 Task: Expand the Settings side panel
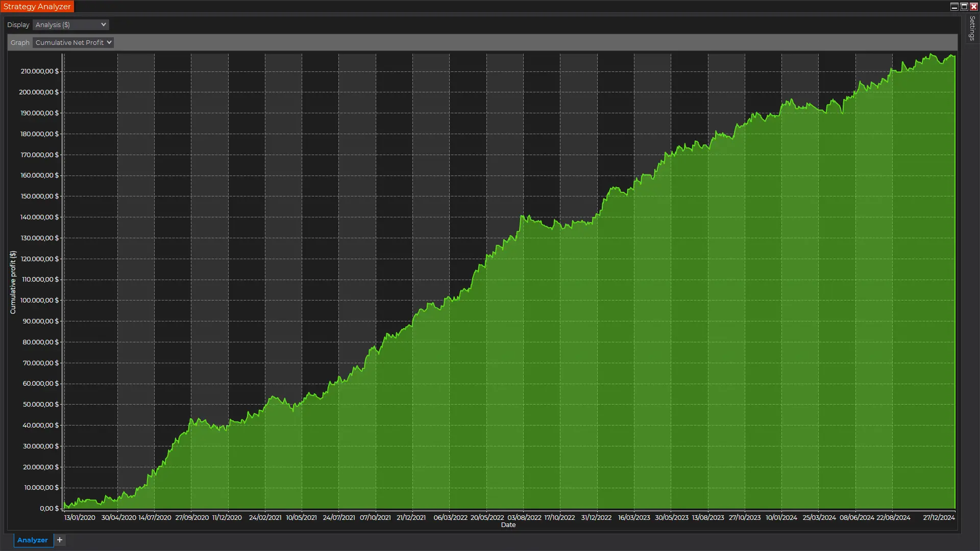[x=972, y=28]
